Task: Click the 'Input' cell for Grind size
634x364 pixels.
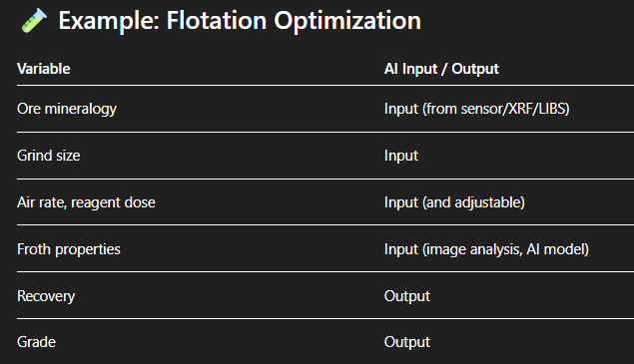Action: (401, 156)
